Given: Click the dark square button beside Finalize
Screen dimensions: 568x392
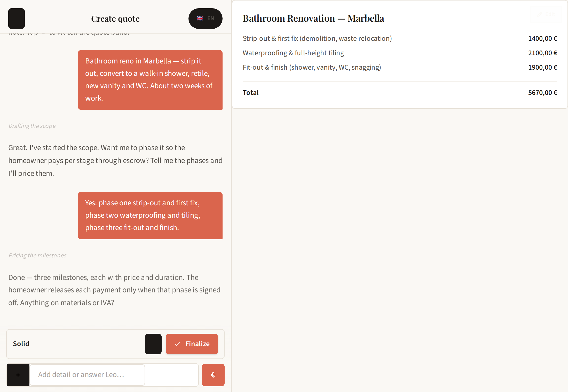Looking at the screenshot, I should (x=153, y=344).
